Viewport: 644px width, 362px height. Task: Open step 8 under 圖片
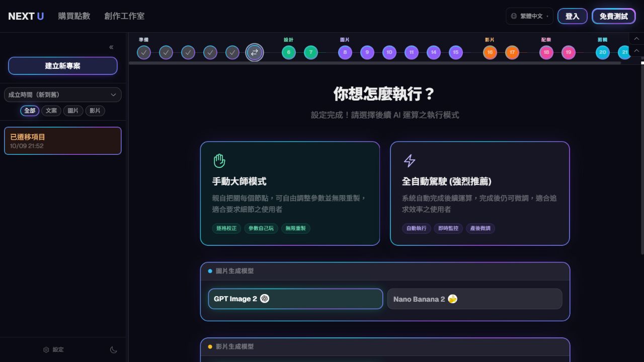point(345,52)
